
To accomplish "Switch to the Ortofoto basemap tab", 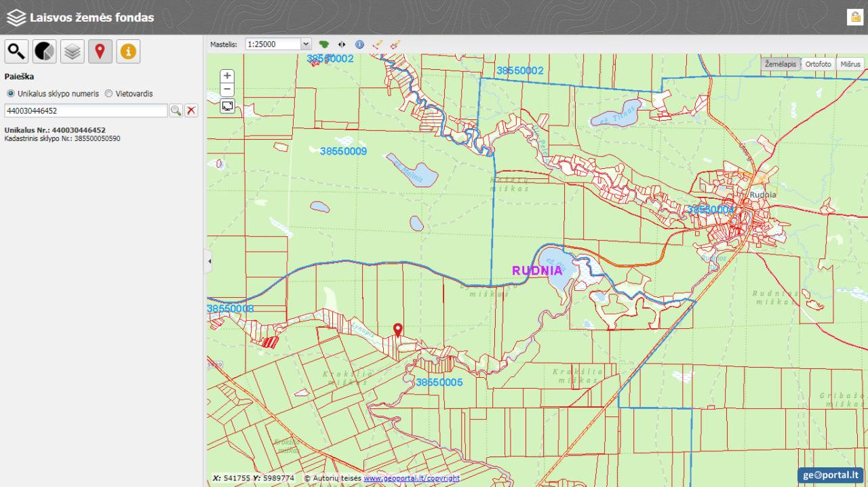I will (818, 64).
